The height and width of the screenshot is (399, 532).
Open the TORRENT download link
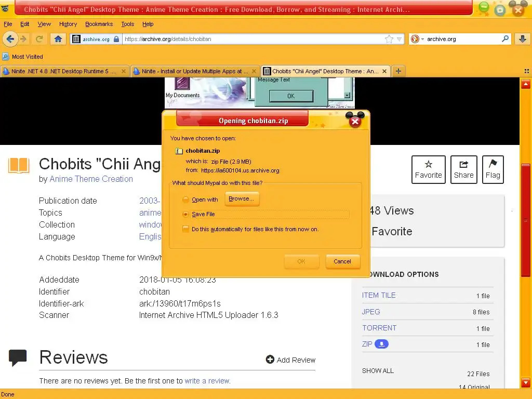pos(379,328)
